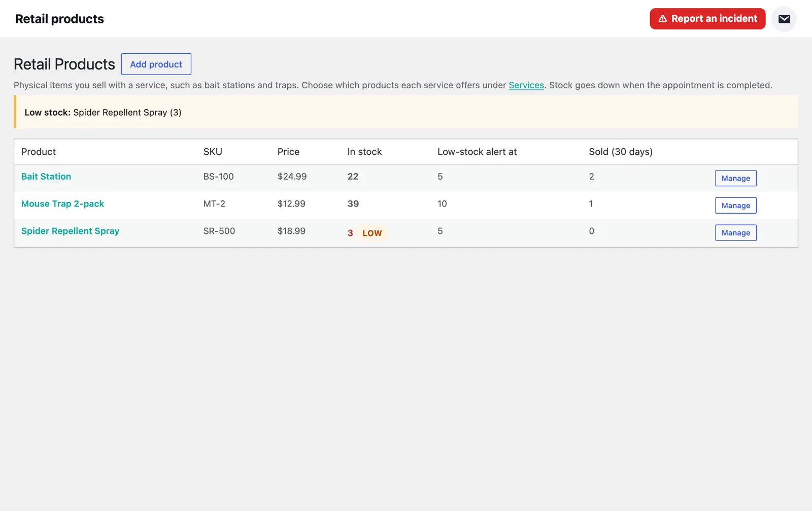Open Bait Station product
Image resolution: width=812 pixels, height=511 pixels.
[46, 177]
